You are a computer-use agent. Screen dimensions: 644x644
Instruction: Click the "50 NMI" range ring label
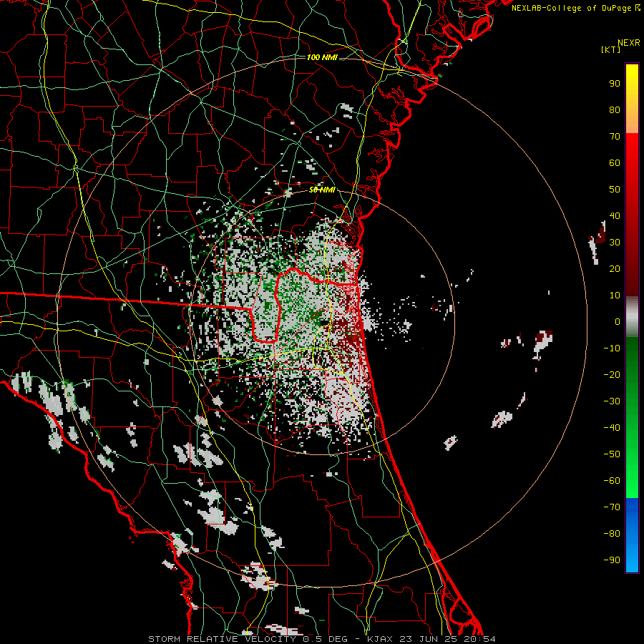322,190
